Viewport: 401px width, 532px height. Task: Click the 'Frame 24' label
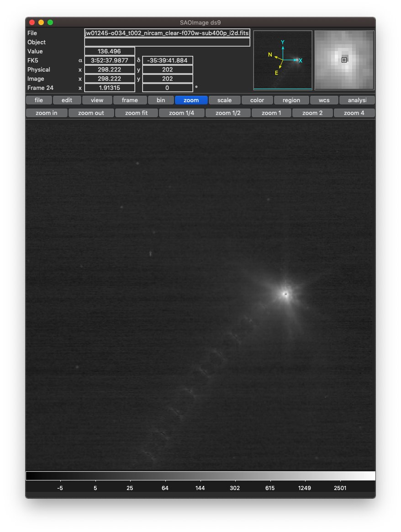(x=40, y=88)
